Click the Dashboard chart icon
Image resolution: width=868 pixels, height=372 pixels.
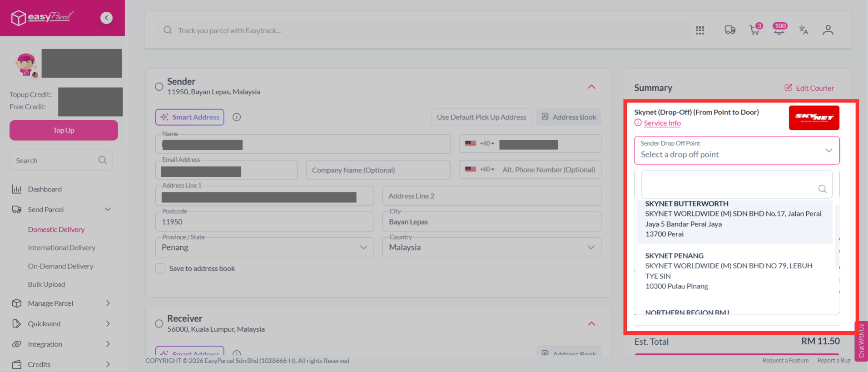pyautogui.click(x=17, y=189)
